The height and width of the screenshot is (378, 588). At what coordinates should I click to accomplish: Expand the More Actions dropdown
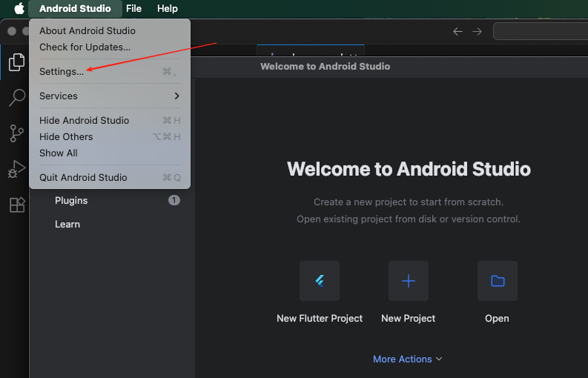pos(408,359)
